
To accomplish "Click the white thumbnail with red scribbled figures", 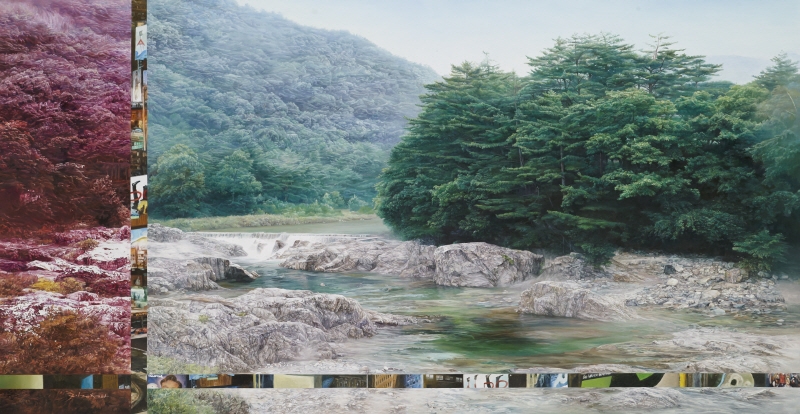I will click(x=488, y=381).
